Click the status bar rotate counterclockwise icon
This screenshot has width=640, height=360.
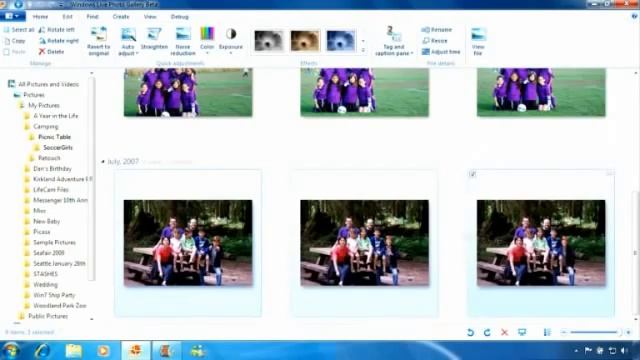point(471,332)
